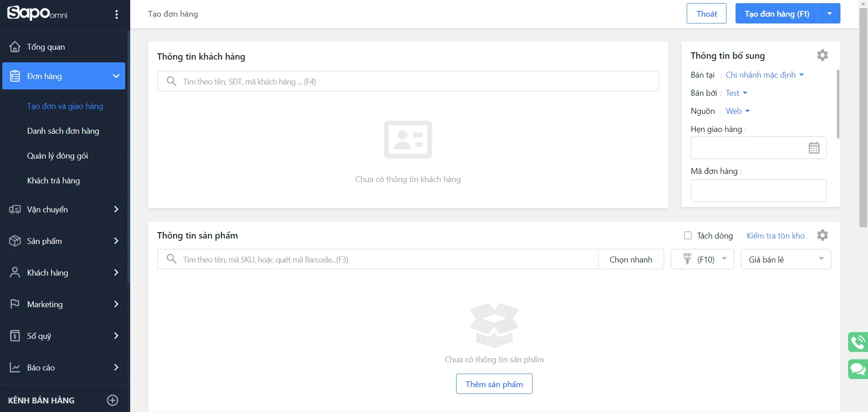Click the customer search magnifier icon

tap(171, 81)
